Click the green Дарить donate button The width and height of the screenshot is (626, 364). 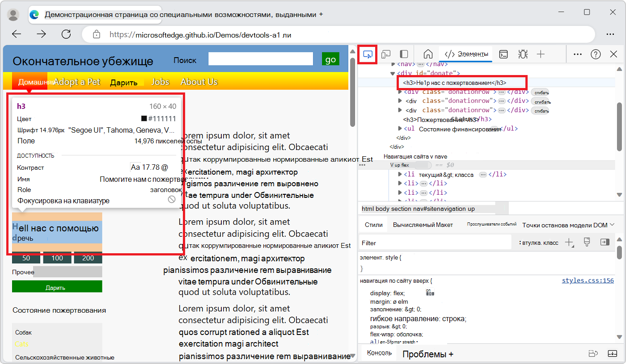click(x=57, y=287)
